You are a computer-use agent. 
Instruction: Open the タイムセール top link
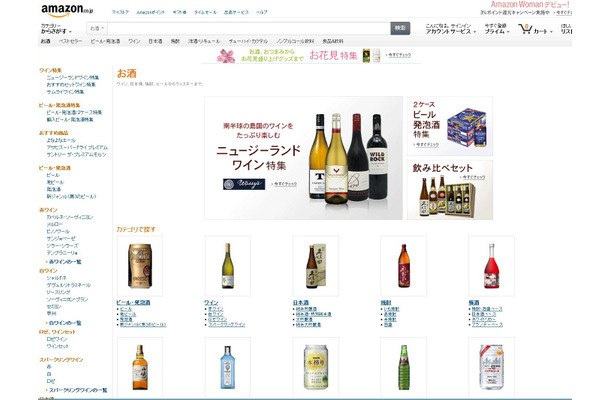tap(205, 12)
